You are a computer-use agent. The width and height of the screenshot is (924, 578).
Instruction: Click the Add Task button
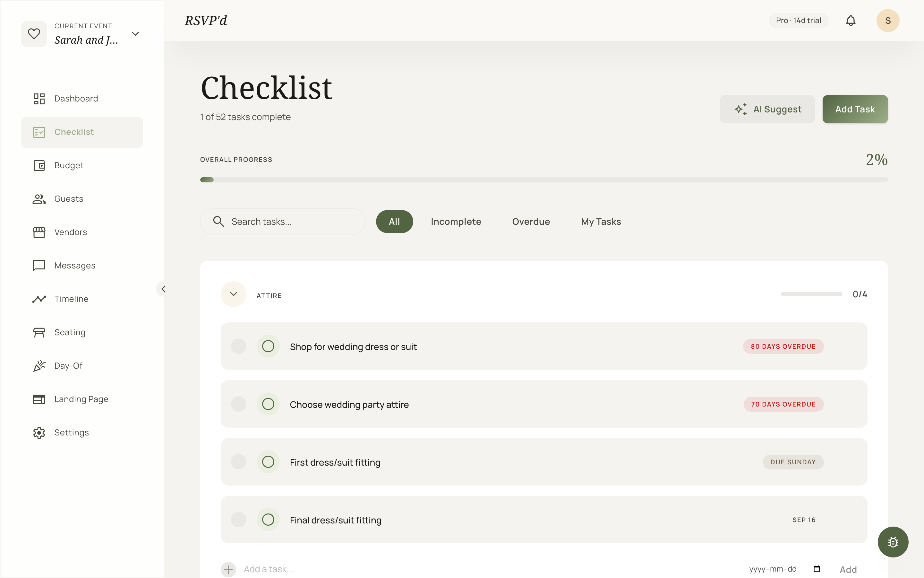point(855,109)
